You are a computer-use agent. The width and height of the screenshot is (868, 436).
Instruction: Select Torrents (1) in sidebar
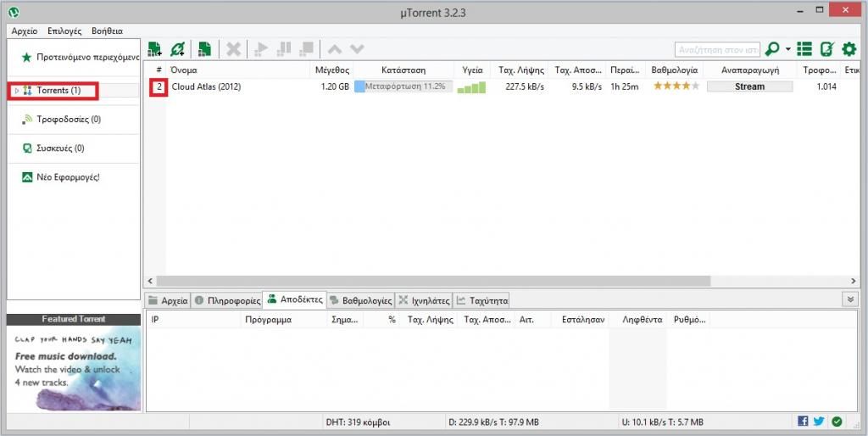58,90
